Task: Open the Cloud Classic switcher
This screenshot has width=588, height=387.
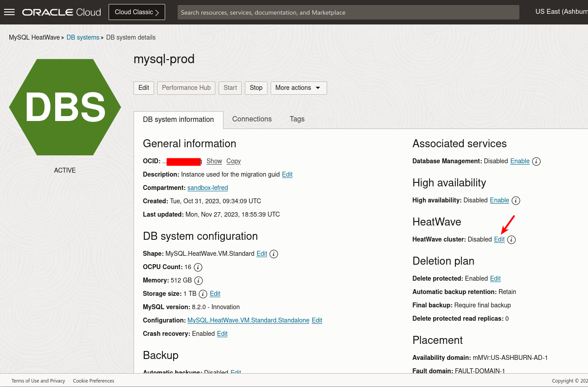Action: [137, 12]
